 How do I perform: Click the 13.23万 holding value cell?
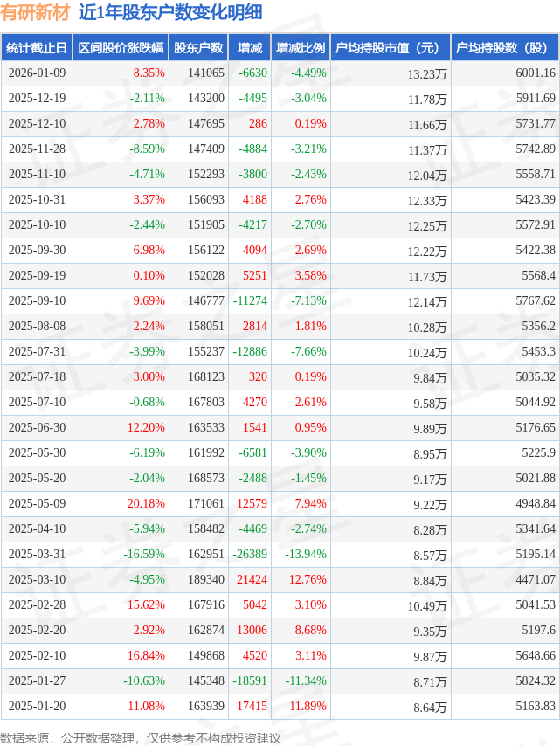(x=427, y=74)
